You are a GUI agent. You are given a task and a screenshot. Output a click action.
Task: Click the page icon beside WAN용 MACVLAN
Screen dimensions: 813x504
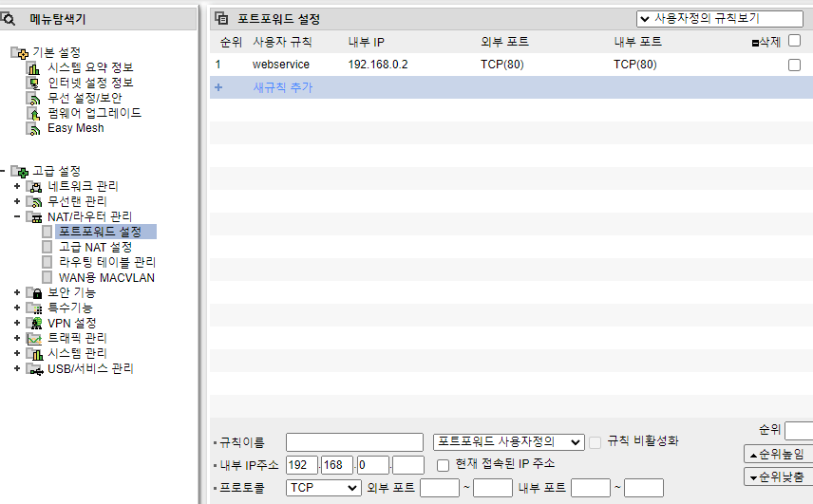[47, 277]
